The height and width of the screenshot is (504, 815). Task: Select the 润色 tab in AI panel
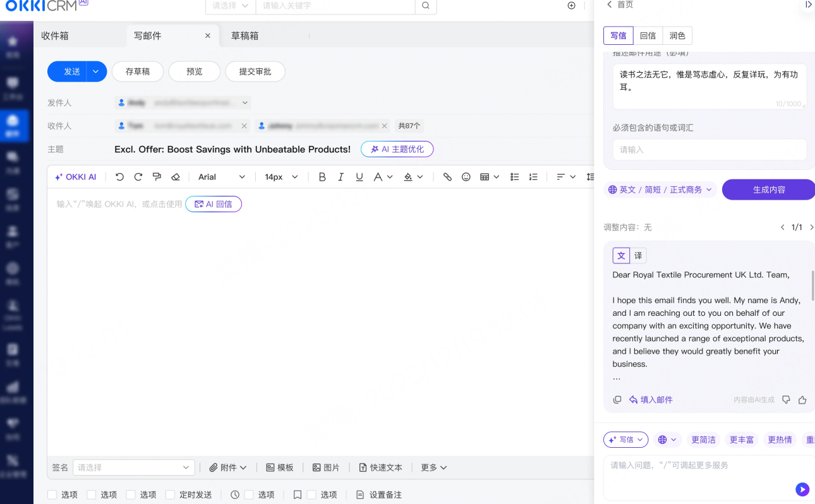[677, 35]
